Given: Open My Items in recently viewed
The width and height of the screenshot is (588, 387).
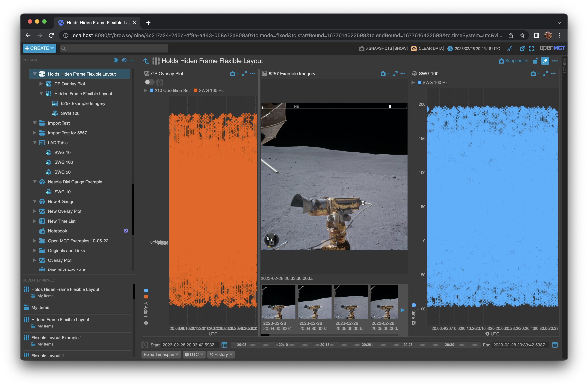Looking at the screenshot, I should (x=40, y=307).
